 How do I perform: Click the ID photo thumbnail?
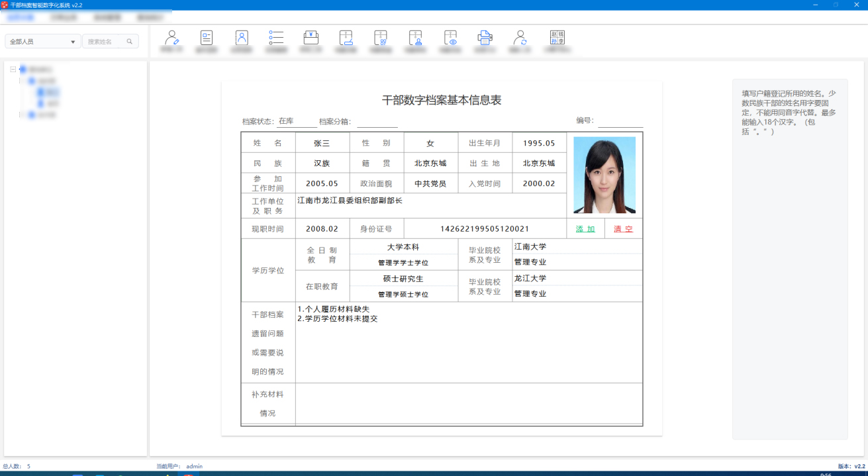(604, 175)
